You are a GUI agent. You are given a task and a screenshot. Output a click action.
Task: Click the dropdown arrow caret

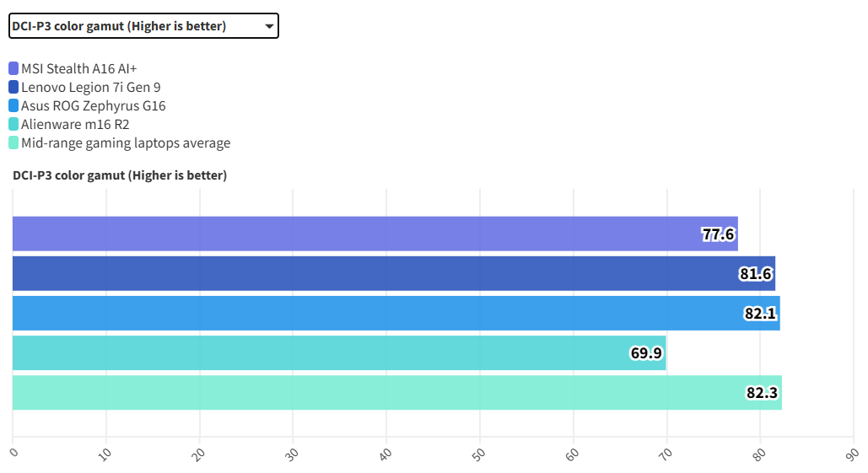pos(269,26)
